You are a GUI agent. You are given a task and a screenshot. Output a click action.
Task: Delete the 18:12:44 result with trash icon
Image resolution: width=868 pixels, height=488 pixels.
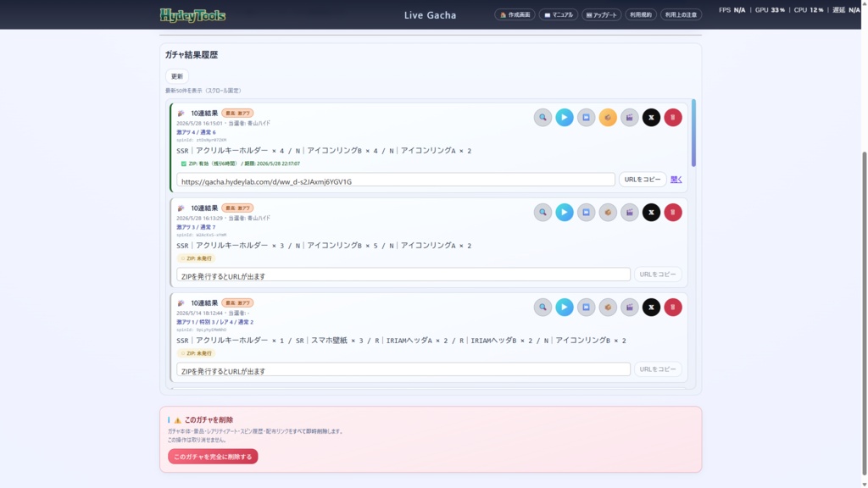672,307
